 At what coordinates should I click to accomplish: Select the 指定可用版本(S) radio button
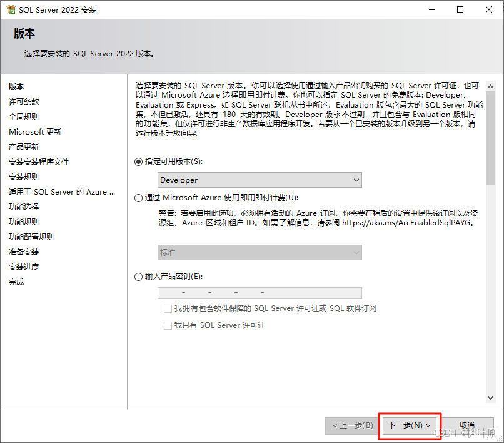(138, 162)
